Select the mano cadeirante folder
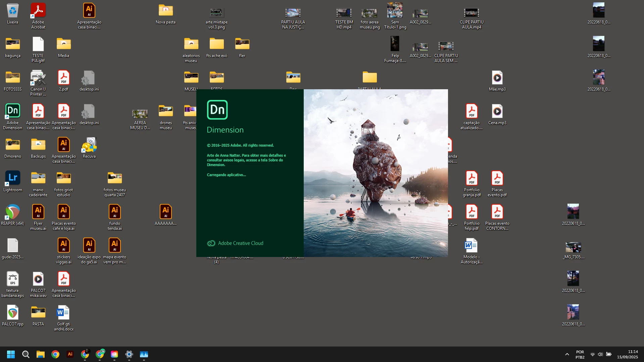644x362 pixels. 38,184
